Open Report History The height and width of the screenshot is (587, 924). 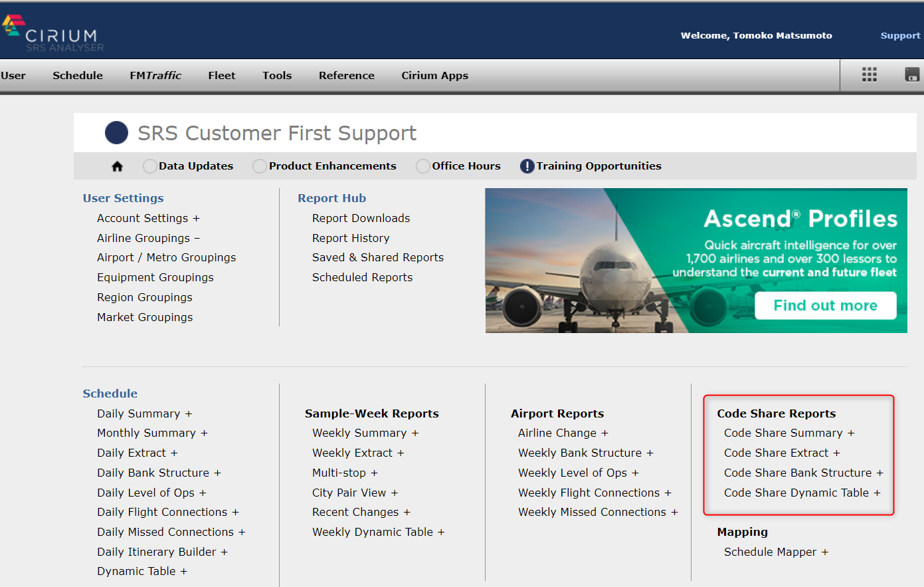351,238
